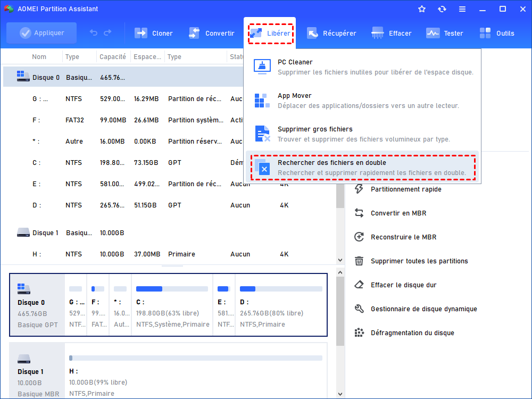Select Supprimer gros fichiers menu entry
Image resolution: width=532 pixels, height=399 pixels.
click(362, 134)
